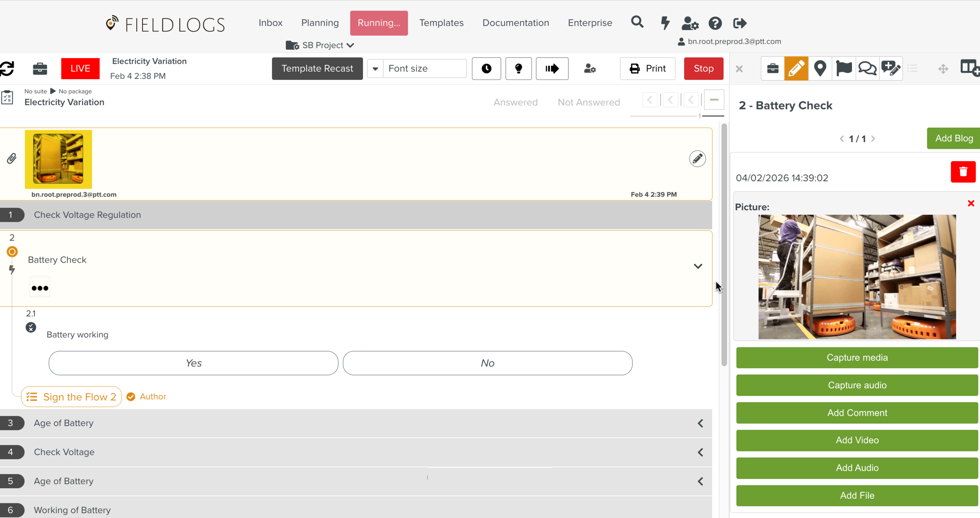Open the chat comments icon

tap(867, 69)
